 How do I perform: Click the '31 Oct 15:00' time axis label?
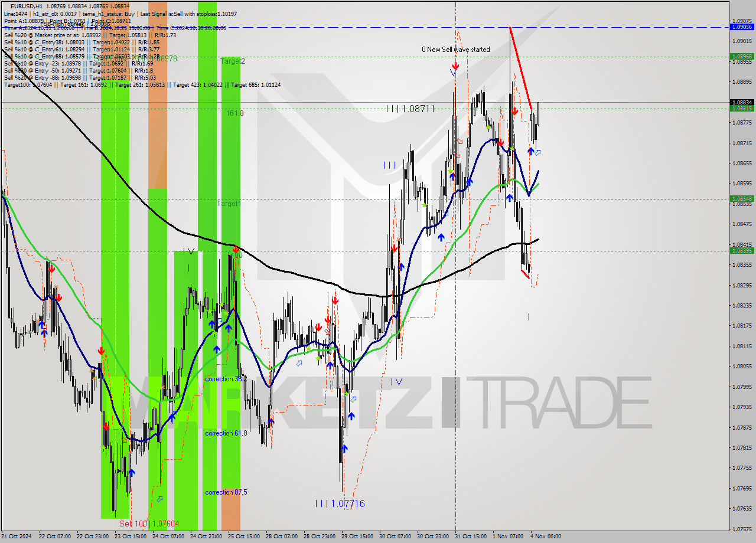coord(471,537)
